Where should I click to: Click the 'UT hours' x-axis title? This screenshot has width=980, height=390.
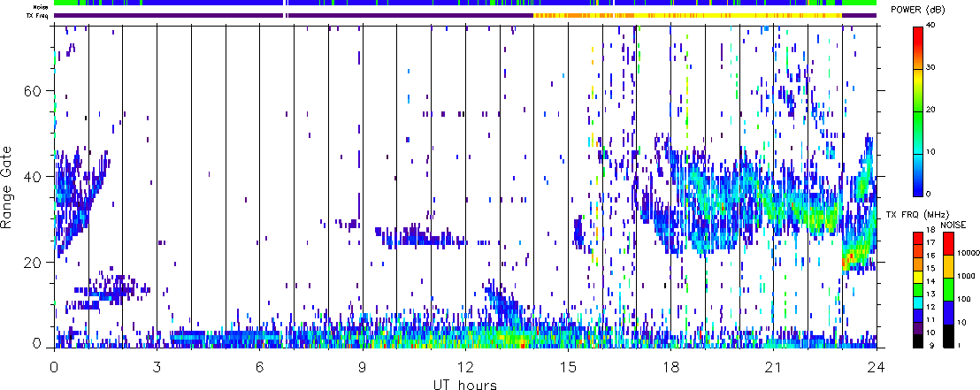pos(465,384)
